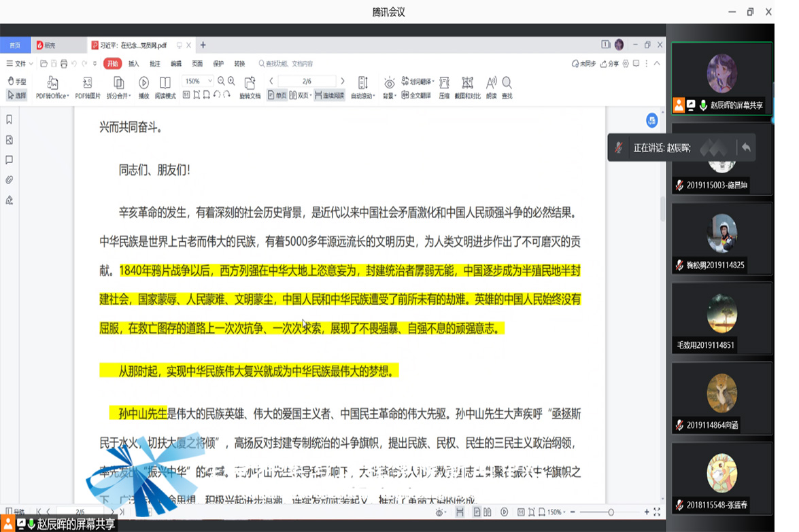Screen dimensions: 799x532
Task: Toggle 连续阅读 continuous reading mode
Action: 329,96
